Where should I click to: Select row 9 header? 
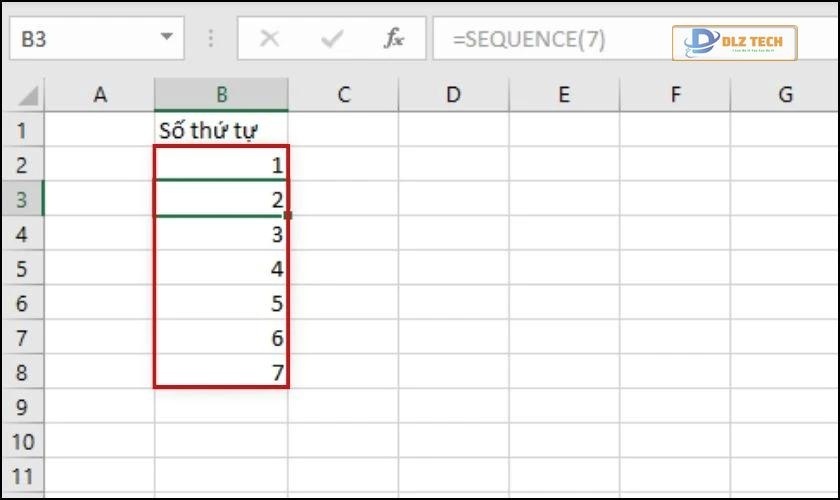point(22,407)
